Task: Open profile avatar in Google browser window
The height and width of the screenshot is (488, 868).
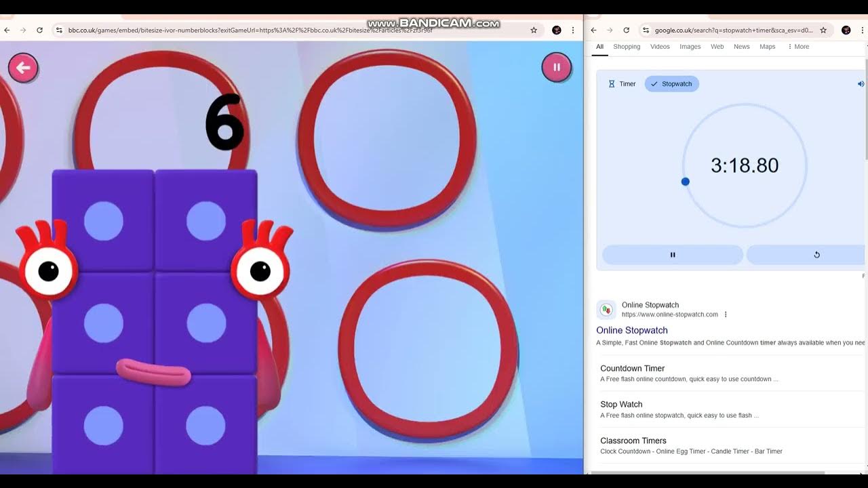Action: pyautogui.click(x=846, y=30)
